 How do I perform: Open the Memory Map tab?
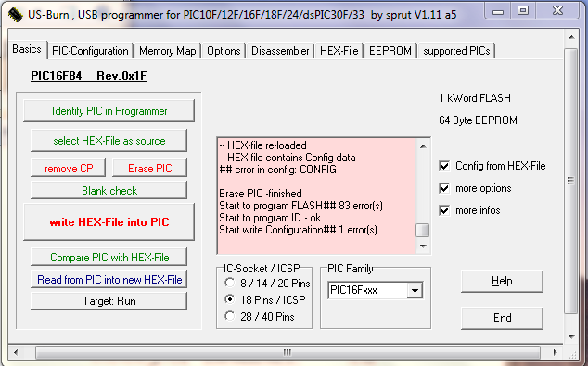168,51
